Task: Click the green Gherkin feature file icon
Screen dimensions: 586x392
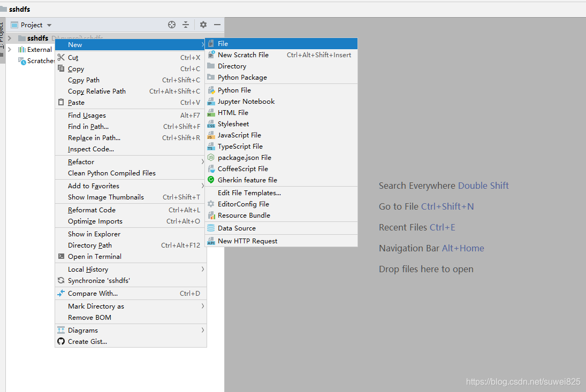Action: click(x=211, y=180)
